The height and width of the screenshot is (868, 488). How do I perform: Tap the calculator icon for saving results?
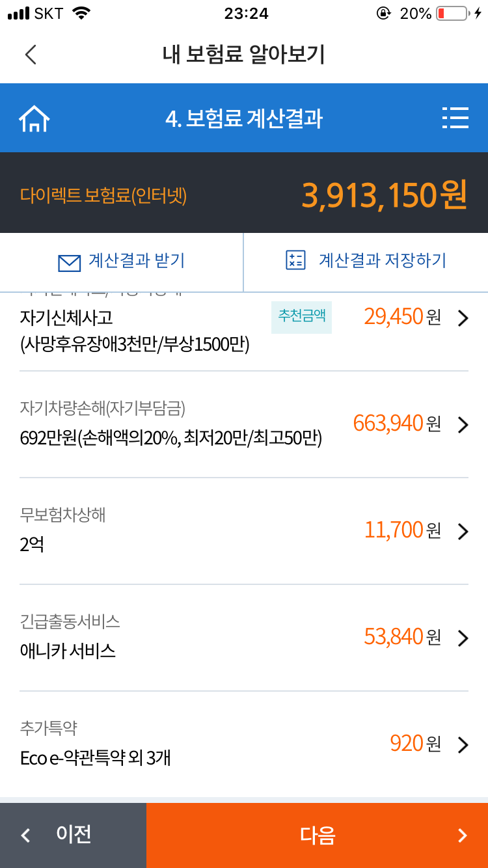[x=295, y=260]
